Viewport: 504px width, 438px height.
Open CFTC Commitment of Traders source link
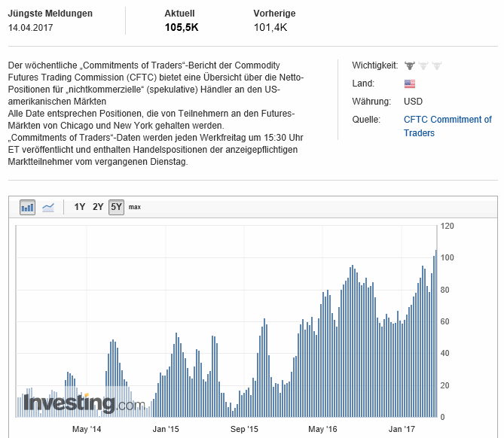tap(447, 126)
